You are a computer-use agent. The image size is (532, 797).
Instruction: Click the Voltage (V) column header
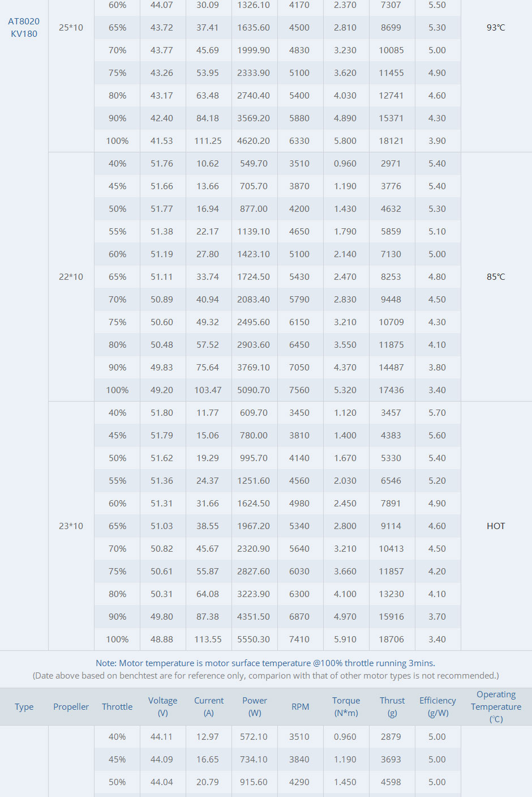162,706
